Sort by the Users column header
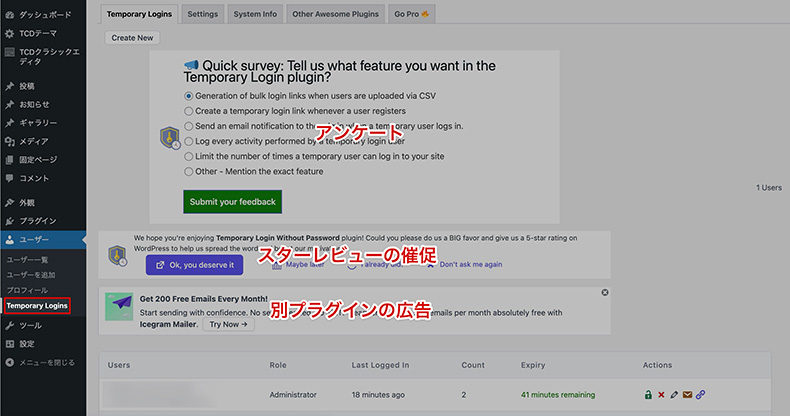This screenshot has height=416, width=790. point(119,365)
